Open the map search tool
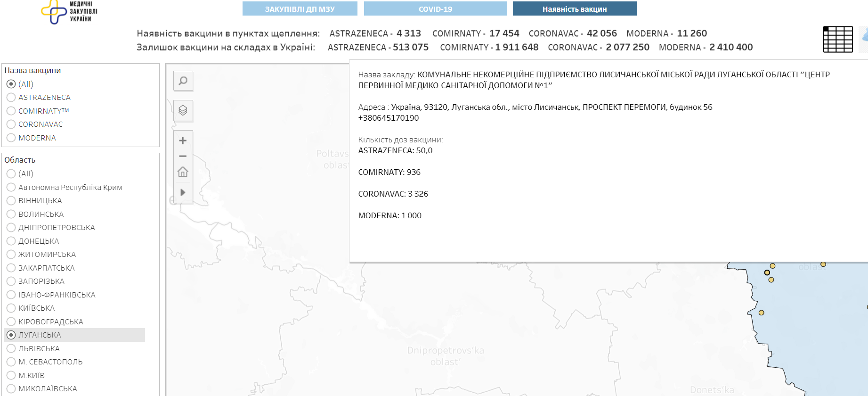The image size is (868, 396). coord(183,81)
